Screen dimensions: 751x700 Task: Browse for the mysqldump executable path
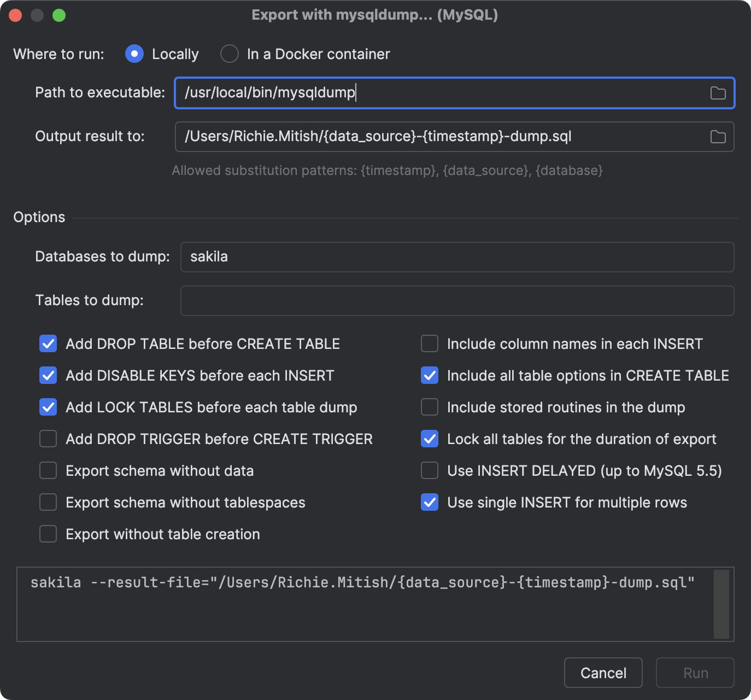pos(718,93)
